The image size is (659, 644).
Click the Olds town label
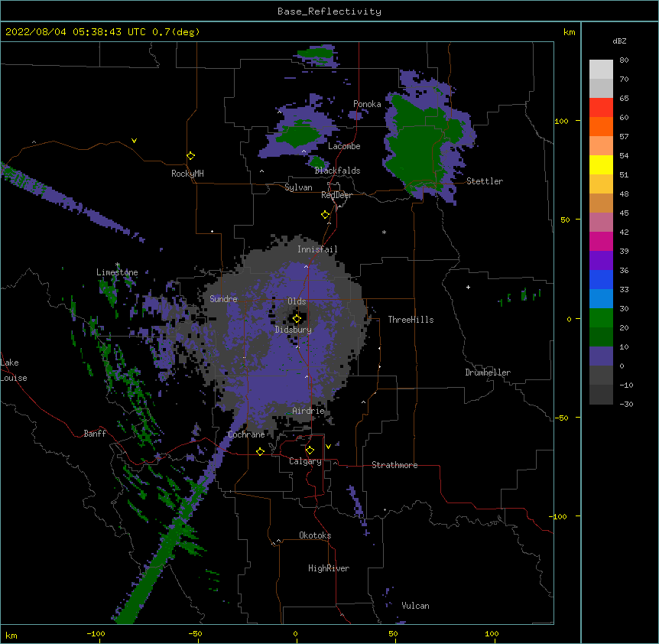tap(297, 301)
